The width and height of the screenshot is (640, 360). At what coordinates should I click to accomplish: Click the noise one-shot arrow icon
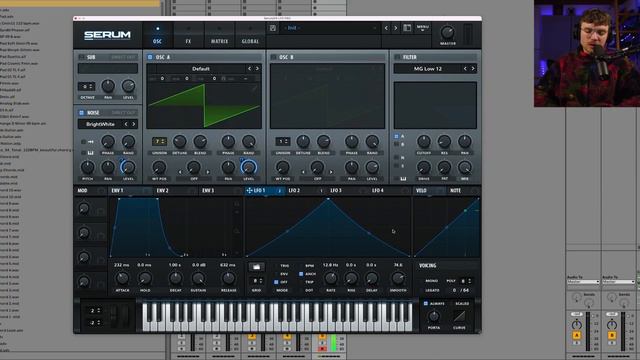point(91,142)
